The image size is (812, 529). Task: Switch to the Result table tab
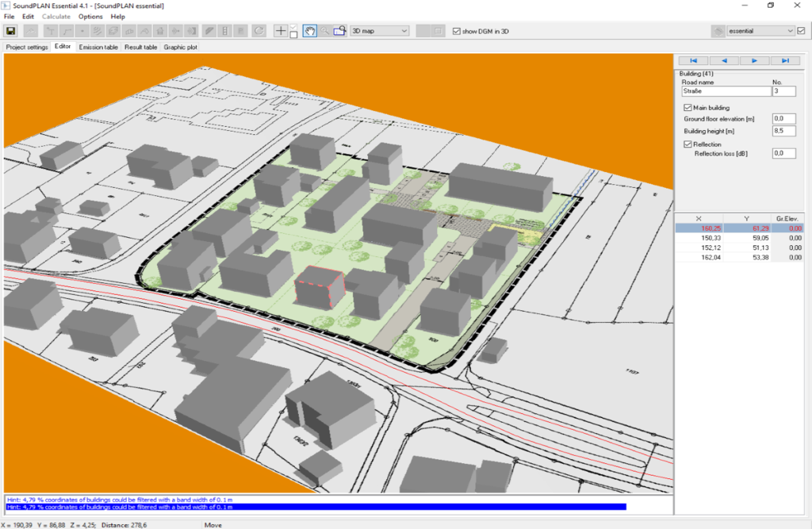point(140,47)
